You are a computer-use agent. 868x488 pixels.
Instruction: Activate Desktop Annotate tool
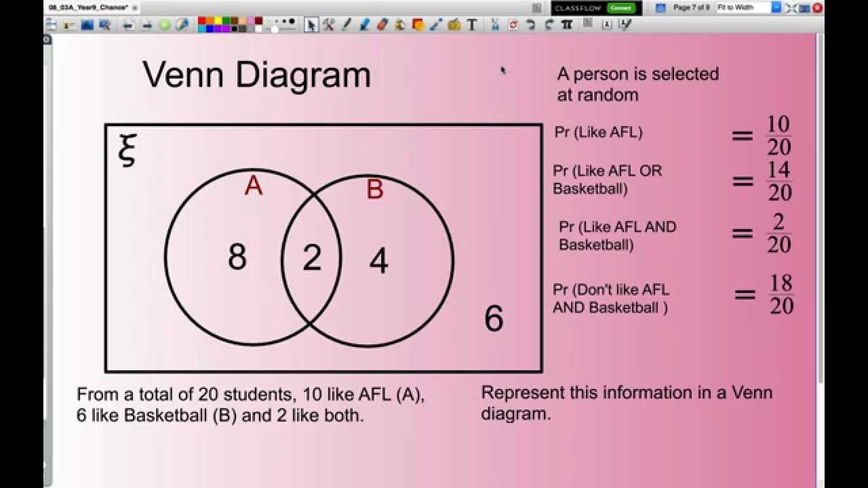87,25
